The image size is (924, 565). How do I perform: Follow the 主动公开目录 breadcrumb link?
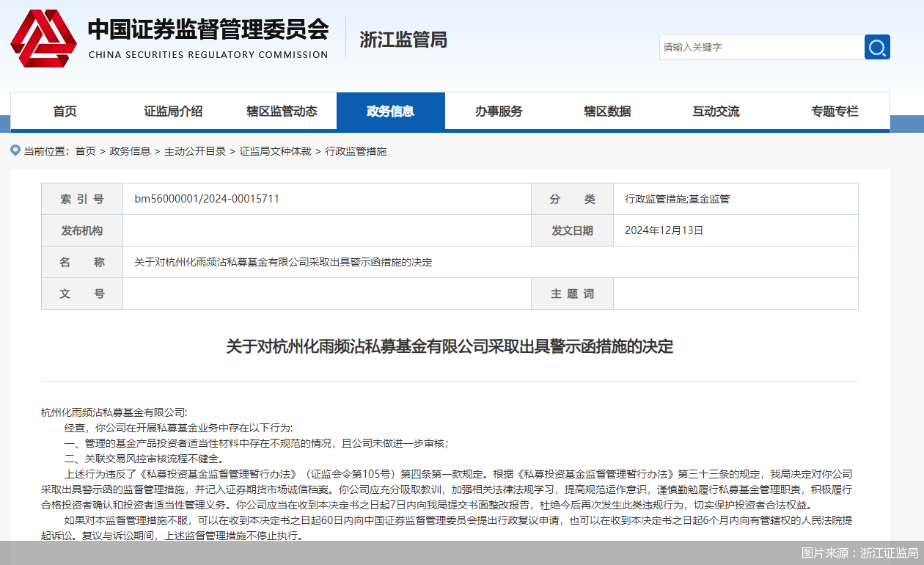[x=195, y=151]
